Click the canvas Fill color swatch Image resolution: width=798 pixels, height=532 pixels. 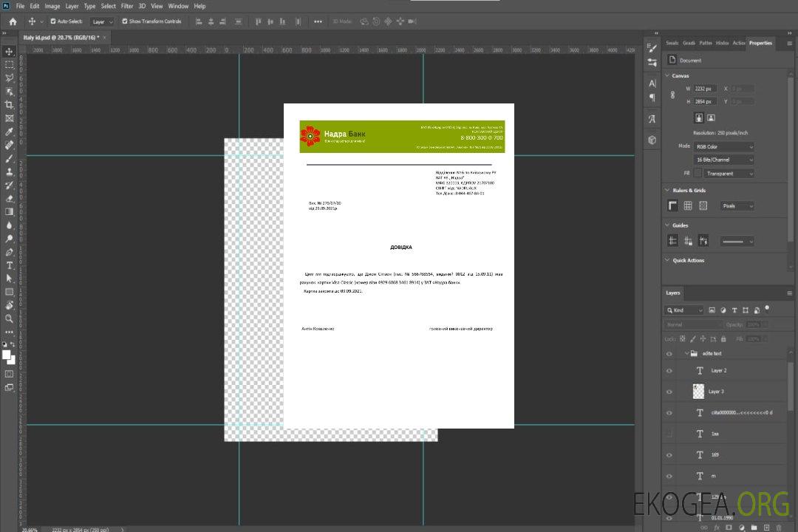(698, 173)
